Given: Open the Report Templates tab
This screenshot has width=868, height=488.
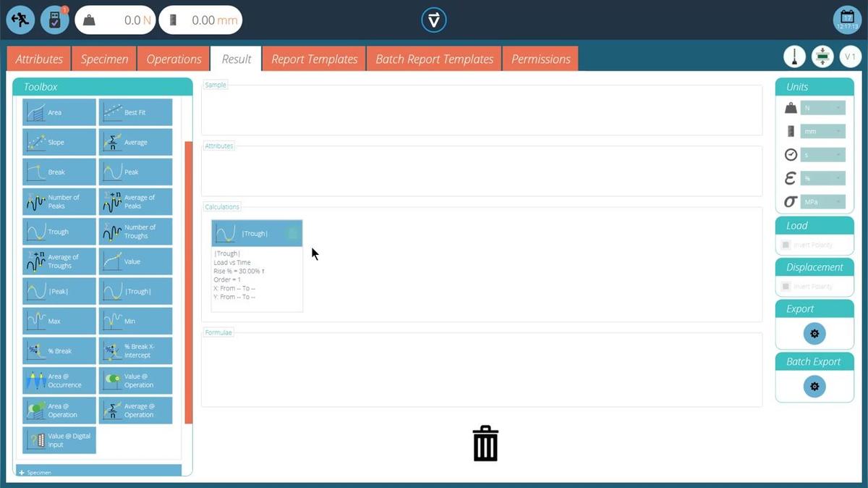Looking at the screenshot, I should click(315, 59).
